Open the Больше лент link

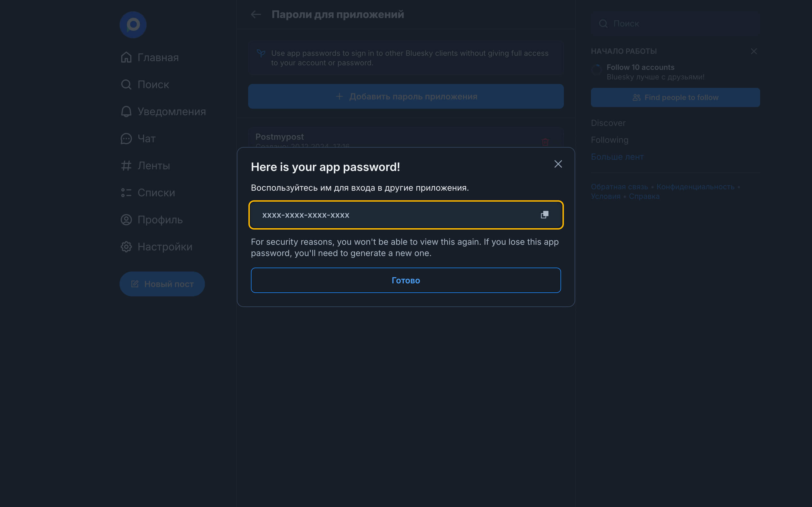[x=617, y=157]
